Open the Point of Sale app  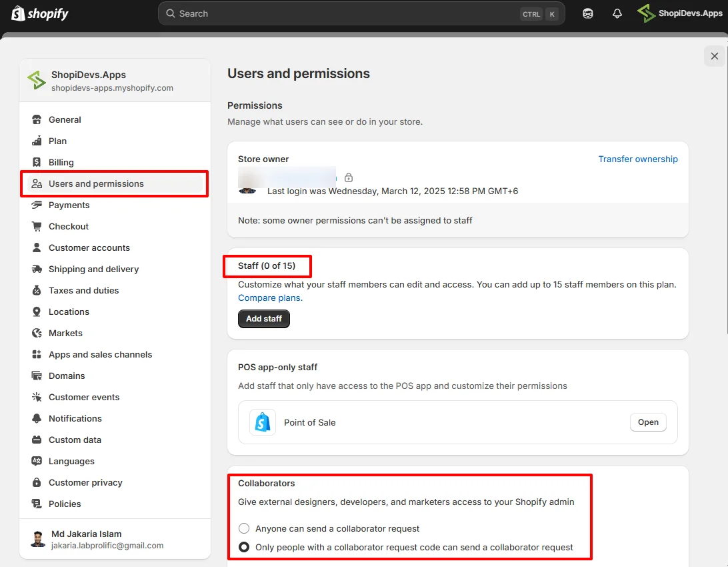coord(648,422)
